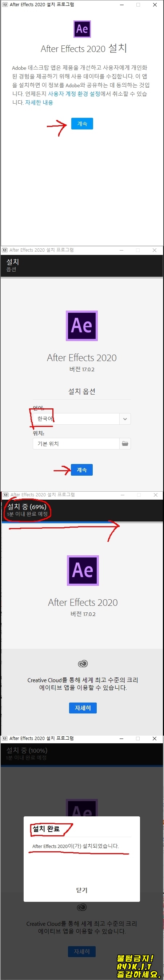Expand the 언어 dropdown chevron arrow
Viewport: 164px width, 980px height.
[125, 419]
